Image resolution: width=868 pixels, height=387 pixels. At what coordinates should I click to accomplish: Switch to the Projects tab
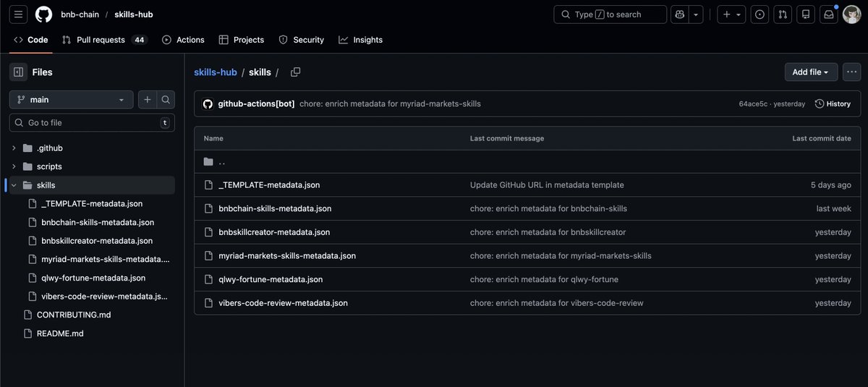[x=242, y=40]
